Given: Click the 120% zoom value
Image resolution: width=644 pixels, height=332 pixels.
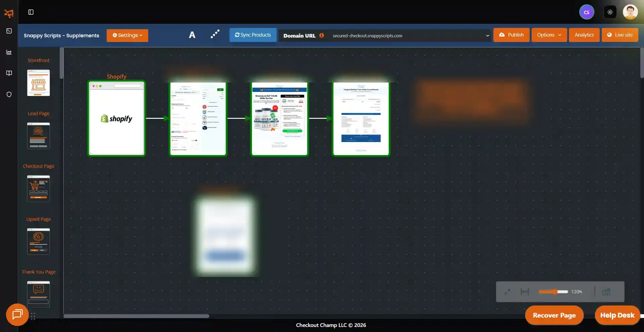Looking at the screenshot, I should click(x=577, y=292).
